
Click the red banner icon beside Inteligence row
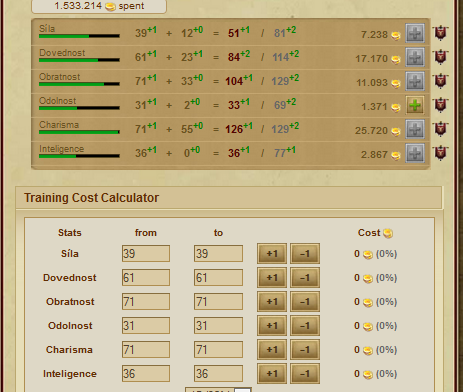coord(440,153)
